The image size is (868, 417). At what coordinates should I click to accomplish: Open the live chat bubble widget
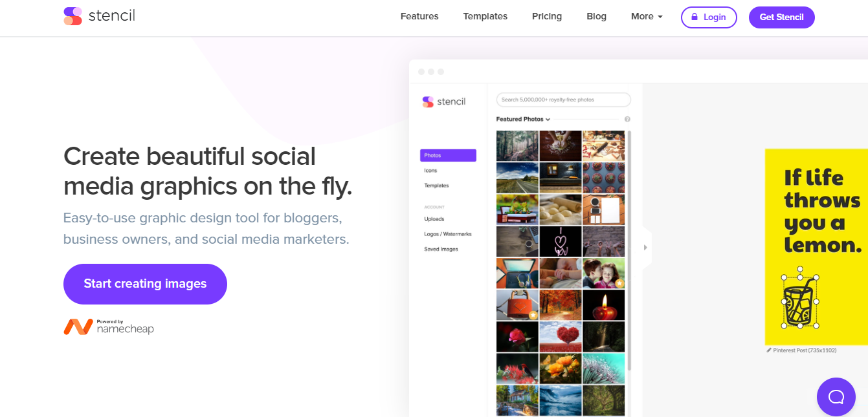click(836, 396)
